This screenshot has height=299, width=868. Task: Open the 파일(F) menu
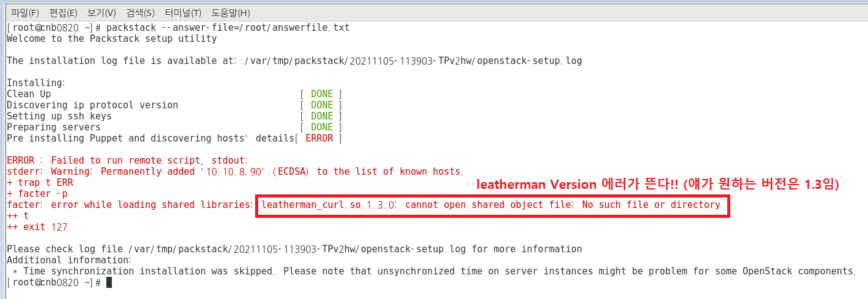click(25, 13)
